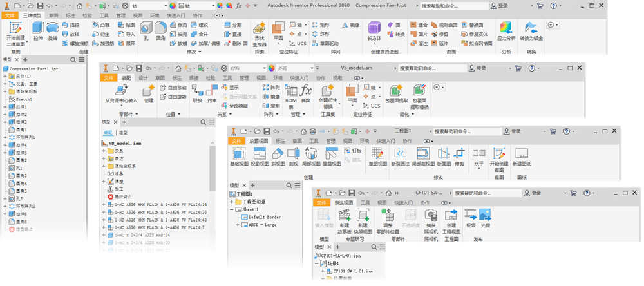Click the assembly browser vertical scrollbar

coord(213,169)
